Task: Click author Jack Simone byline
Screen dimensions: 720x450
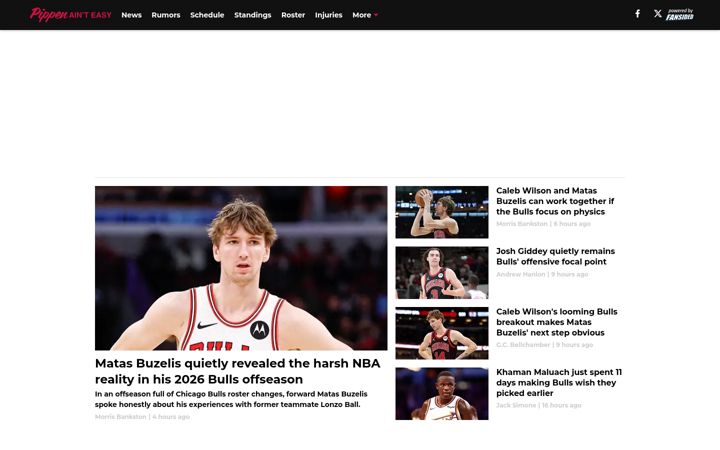Action: (x=516, y=405)
